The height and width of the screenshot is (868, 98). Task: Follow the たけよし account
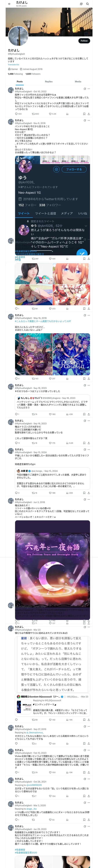tap(84, 41)
